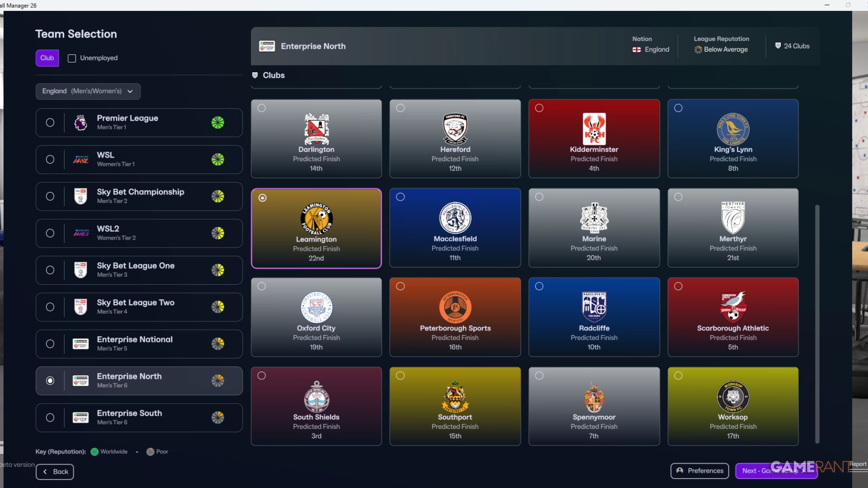Image resolution: width=868 pixels, height=488 pixels.
Task: Open the Preferences button
Action: coord(699,471)
